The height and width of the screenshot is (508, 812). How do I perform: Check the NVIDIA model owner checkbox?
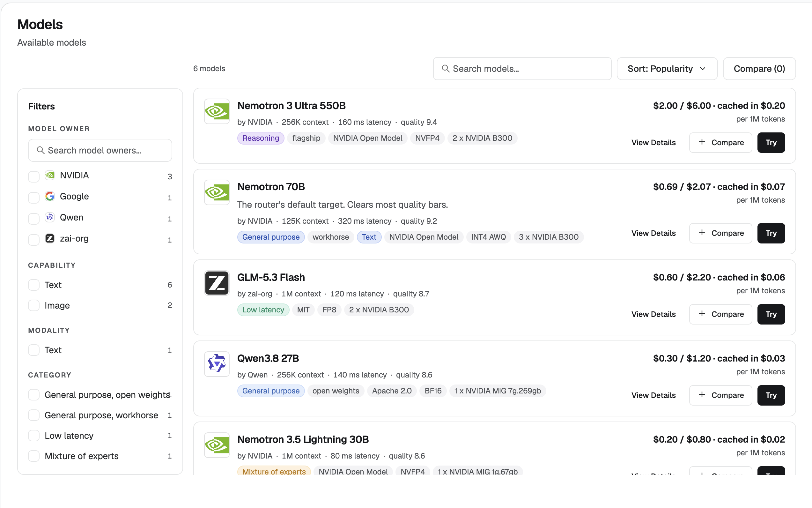pyautogui.click(x=33, y=176)
